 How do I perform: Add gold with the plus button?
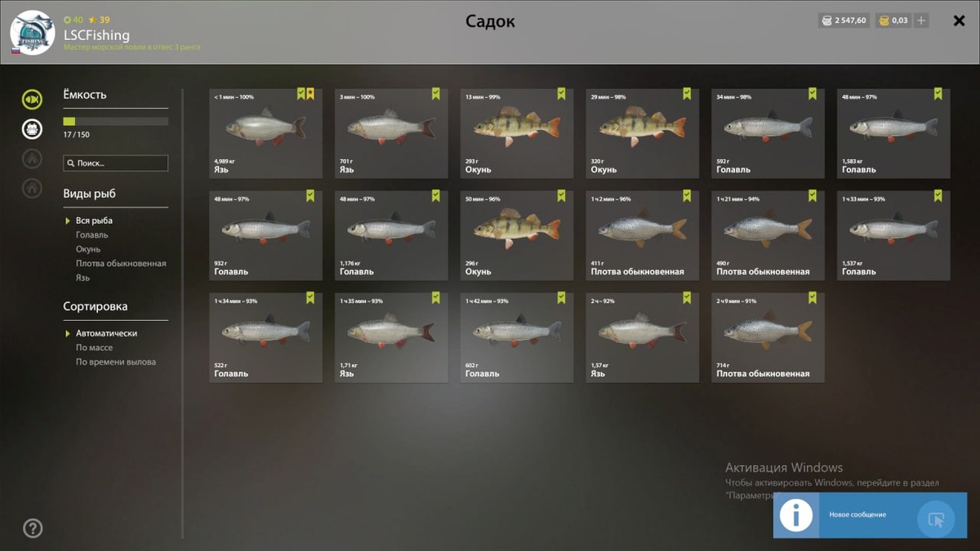tap(921, 20)
